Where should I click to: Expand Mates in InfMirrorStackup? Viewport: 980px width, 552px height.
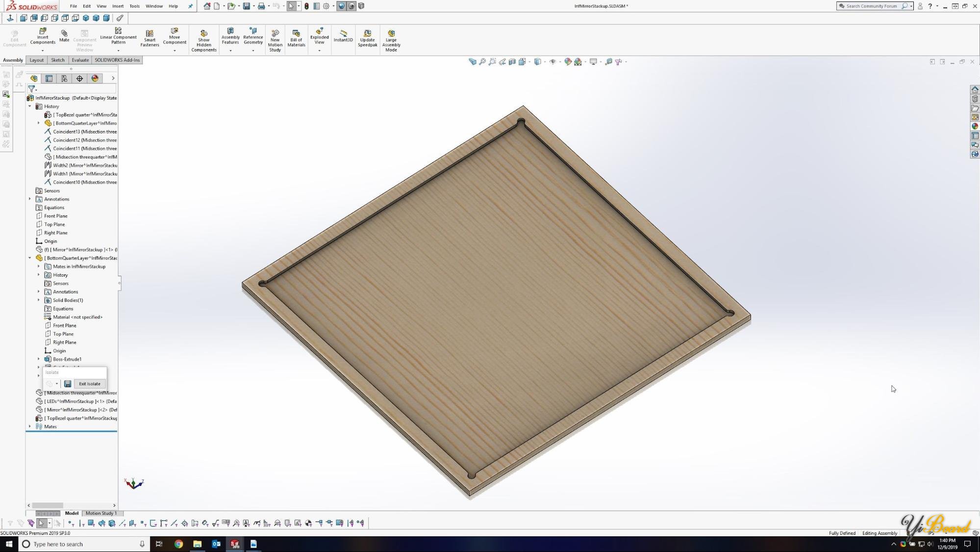coord(38,266)
